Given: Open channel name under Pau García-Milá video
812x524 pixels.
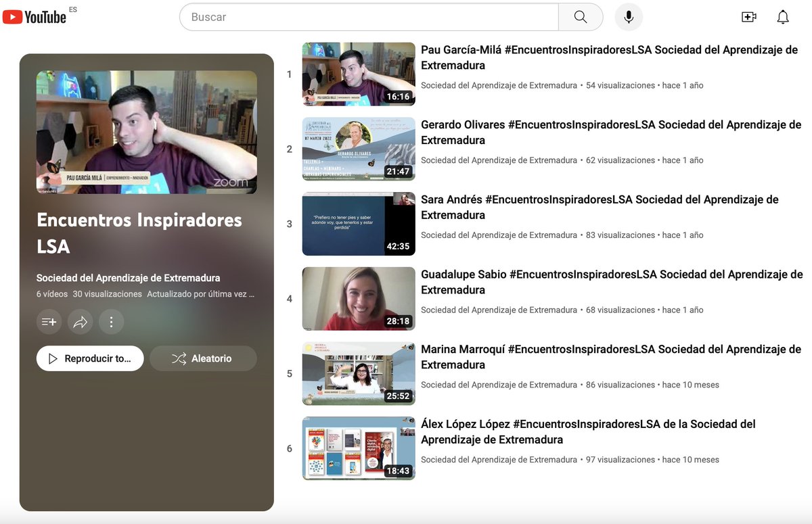Looking at the screenshot, I should 499,86.
